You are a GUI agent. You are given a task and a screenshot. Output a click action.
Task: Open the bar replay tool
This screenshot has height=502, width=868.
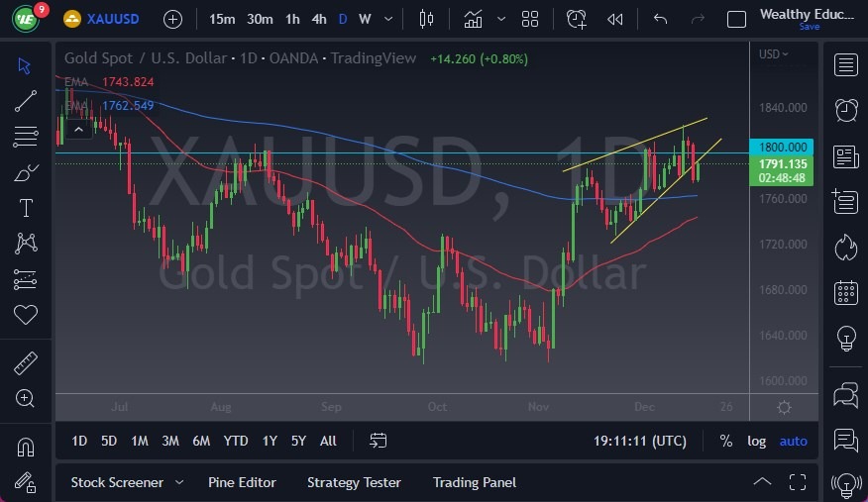point(615,19)
